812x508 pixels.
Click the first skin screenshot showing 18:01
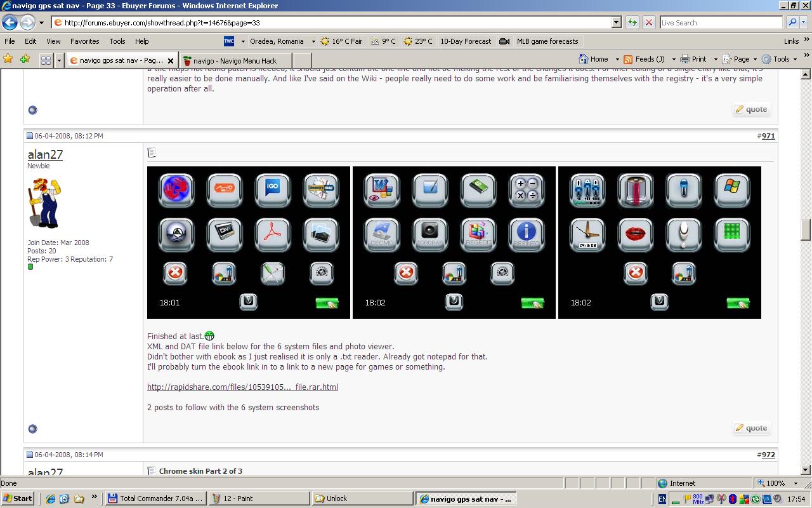pyautogui.click(x=249, y=243)
